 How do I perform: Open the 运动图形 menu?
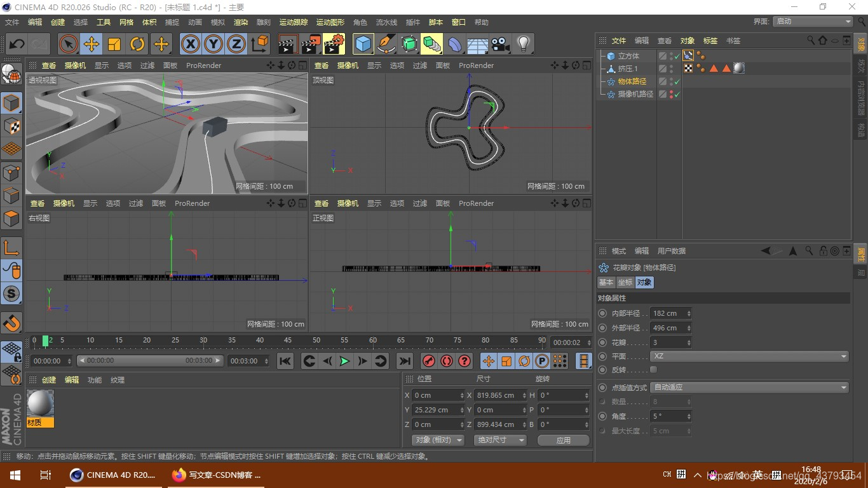(330, 22)
